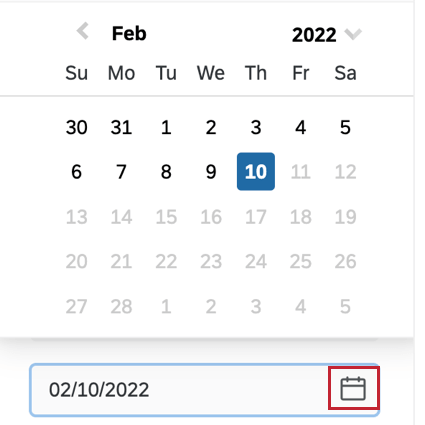Pick February 9 on the calendar
Viewport: 425px width, 425px height.
tap(211, 172)
